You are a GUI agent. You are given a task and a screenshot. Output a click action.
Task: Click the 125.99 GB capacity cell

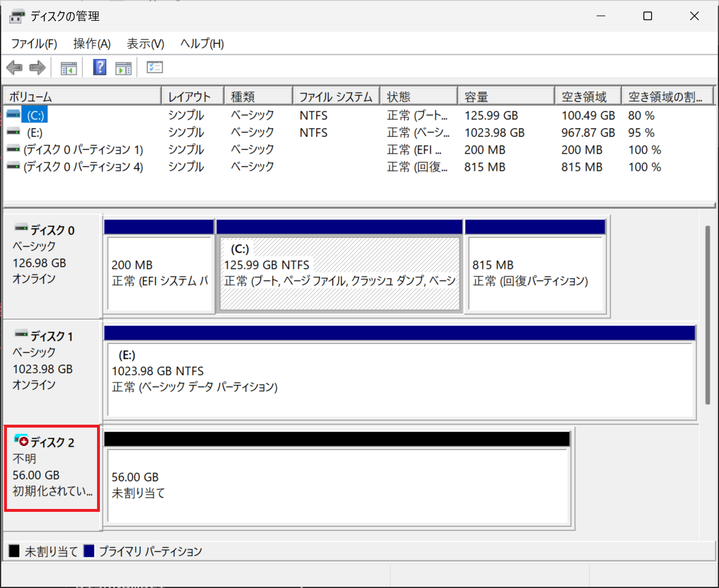coord(491,115)
